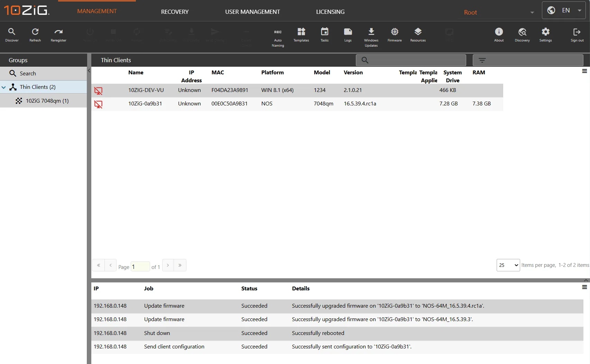Click the page number input field

point(140,267)
